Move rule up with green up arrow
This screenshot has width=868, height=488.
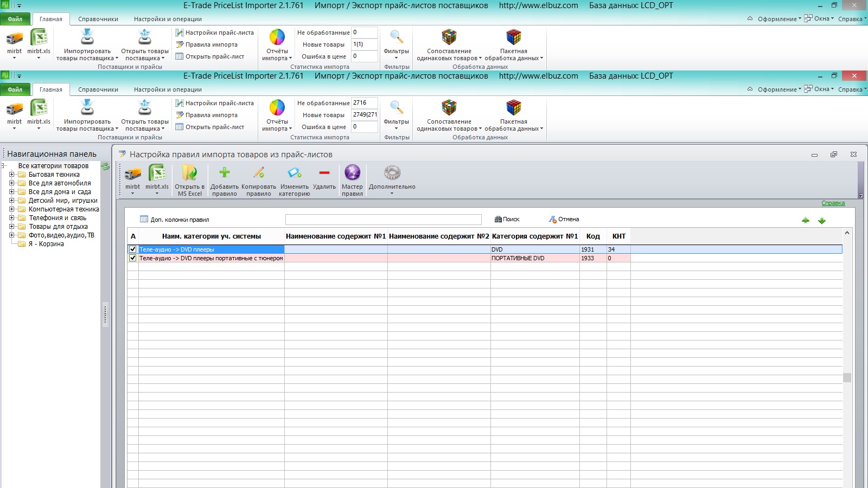pyautogui.click(x=805, y=220)
